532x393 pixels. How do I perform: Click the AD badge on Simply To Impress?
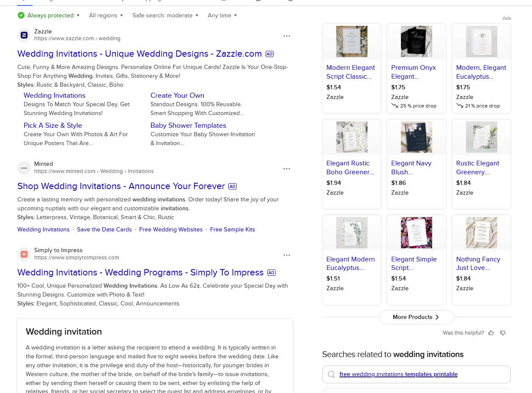271,272
